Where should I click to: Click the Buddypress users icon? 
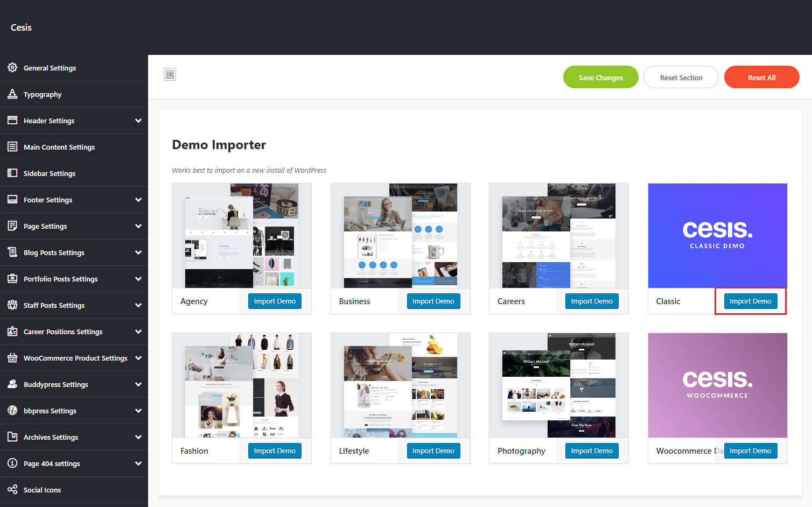tap(12, 384)
